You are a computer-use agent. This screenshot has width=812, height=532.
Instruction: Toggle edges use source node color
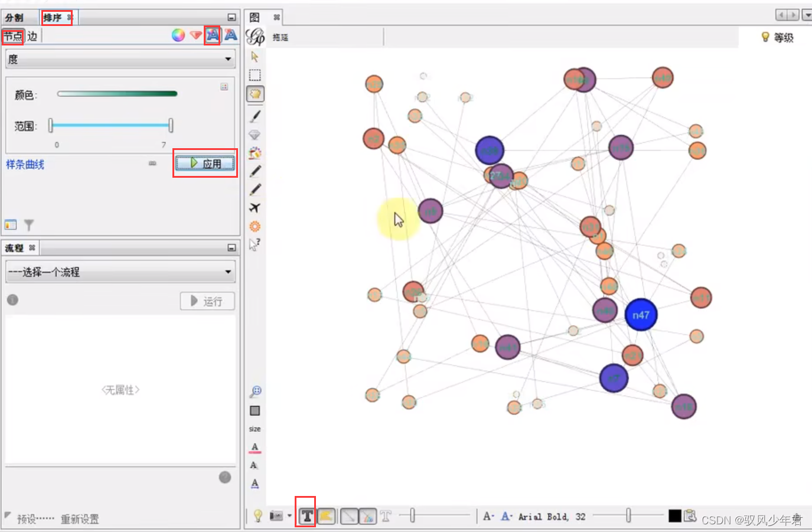[x=367, y=517]
